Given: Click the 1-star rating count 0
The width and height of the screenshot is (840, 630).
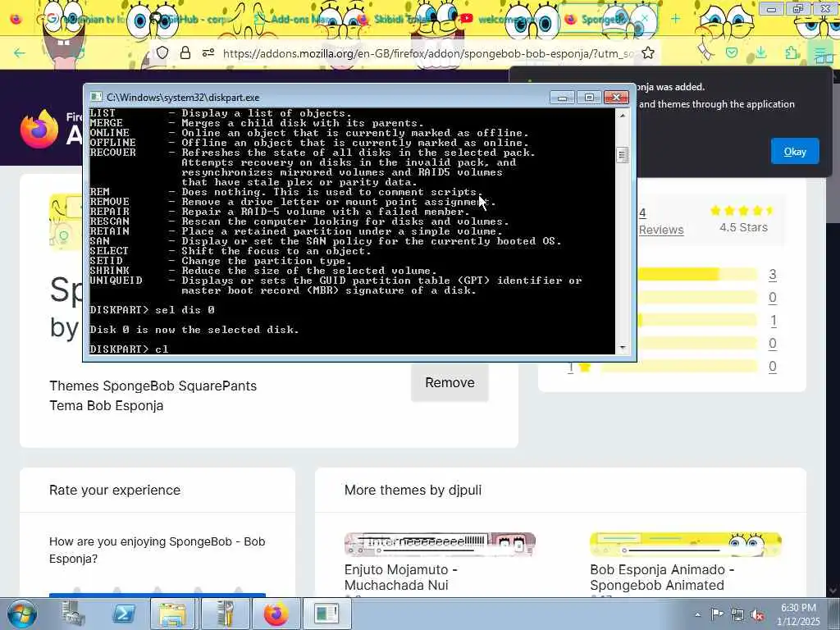Looking at the screenshot, I should (773, 367).
